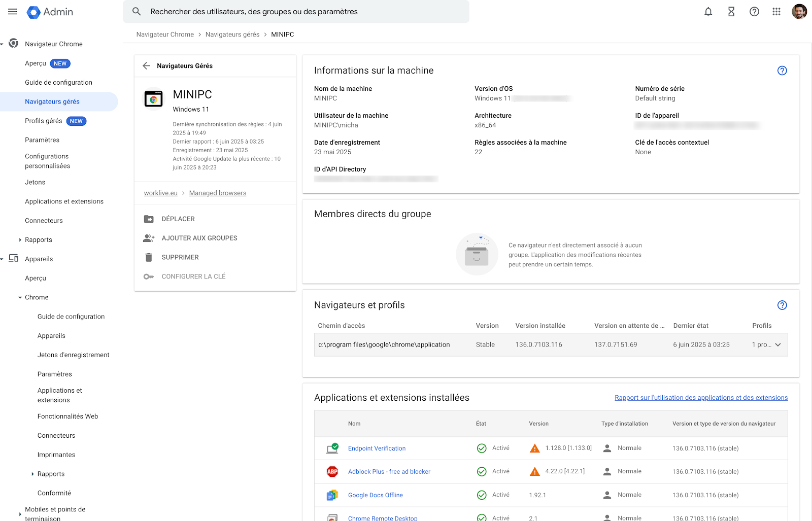Click AJOUTER AUX GROUPES button

[x=199, y=238]
